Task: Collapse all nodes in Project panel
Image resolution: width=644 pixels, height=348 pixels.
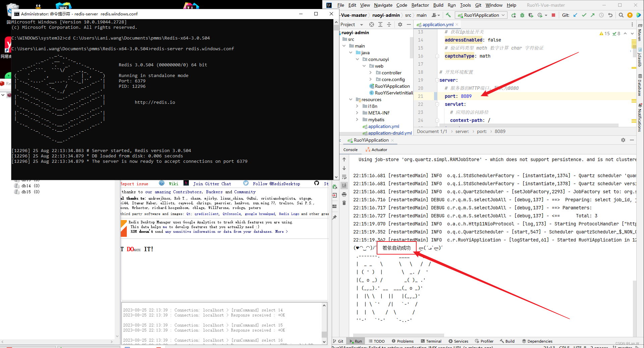Action: click(x=389, y=24)
